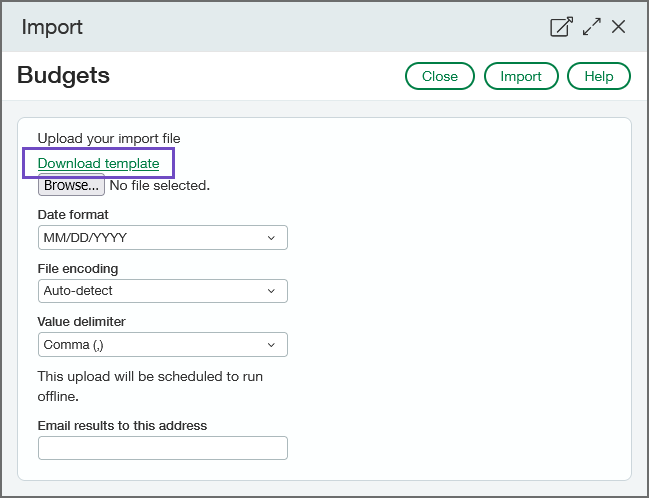Click the chevron arrow in Date format box
This screenshot has width=649, height=498.
271,237
